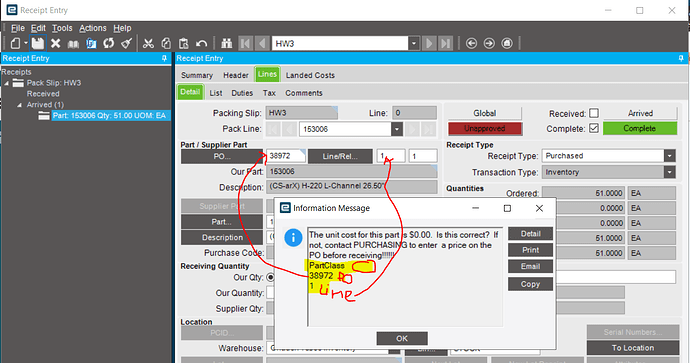
Task: Click OK in the Information Message
Action: (402, 338)
